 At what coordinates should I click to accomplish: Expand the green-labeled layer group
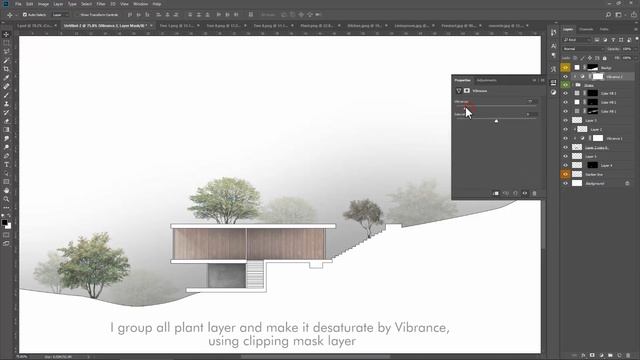click(573, 85)
